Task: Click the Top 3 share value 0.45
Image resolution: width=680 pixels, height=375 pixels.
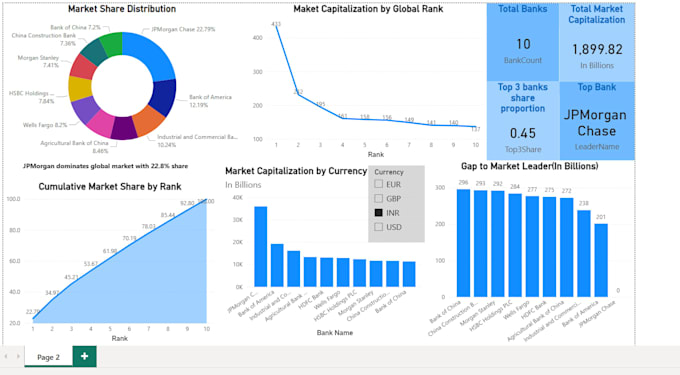Action: coord(523,133)
